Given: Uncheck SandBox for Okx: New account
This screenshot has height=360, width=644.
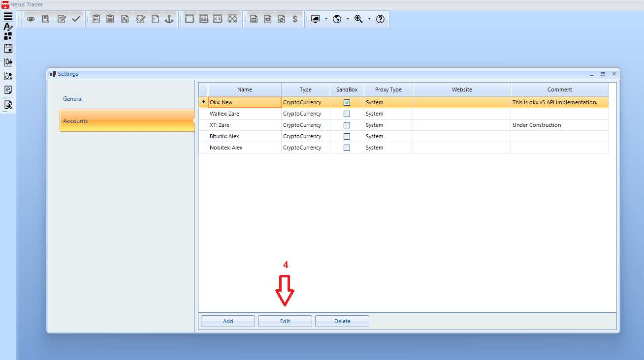Looking at the screenshot, I should tap(347, 103).
